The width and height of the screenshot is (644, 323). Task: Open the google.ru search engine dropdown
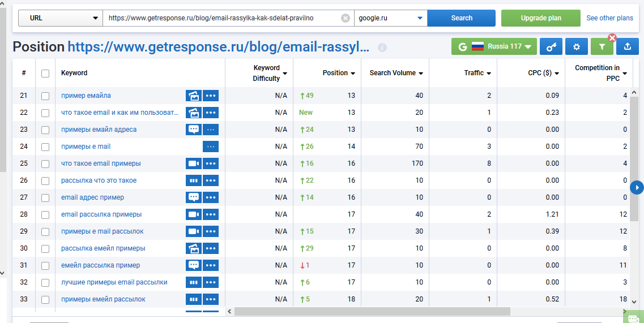coord(391,18)
